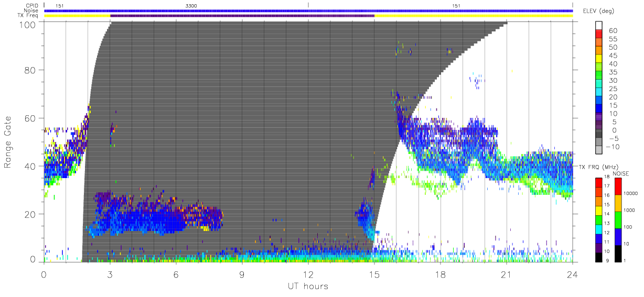This screenshot has height=297, width=644.
Task: Click the purple segment of TX Freq bar
Action: pos(242,16)
